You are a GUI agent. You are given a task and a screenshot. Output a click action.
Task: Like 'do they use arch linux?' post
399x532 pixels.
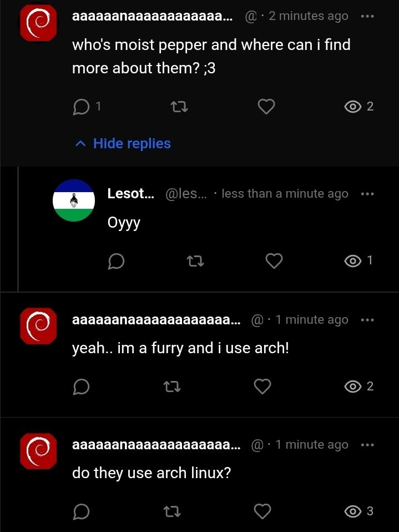262,511
